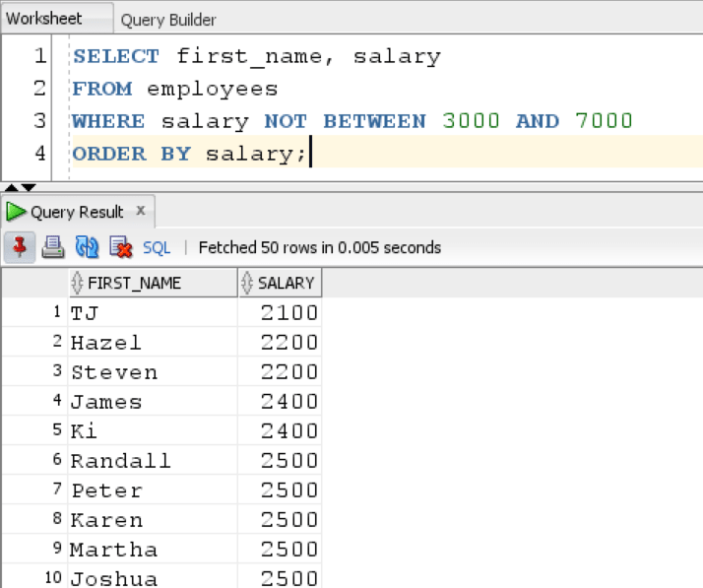This screenshot has width=703, height=588.
Task: Close the Query Result tab
Action: (141, 211)
